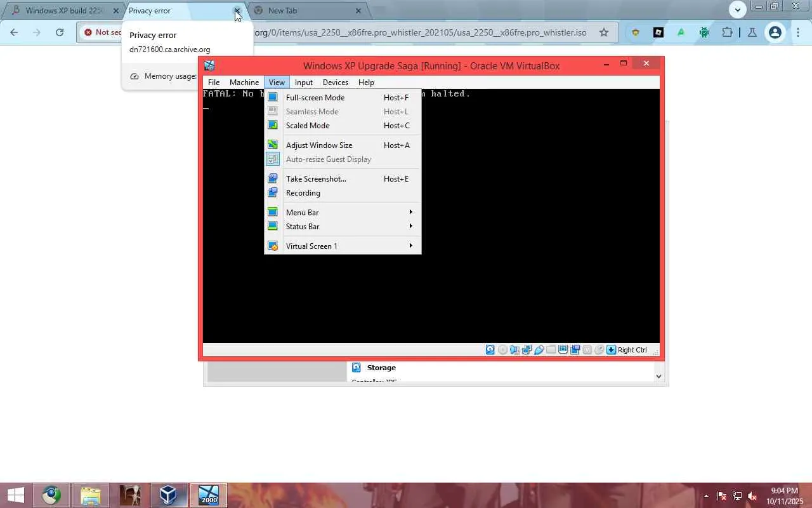Open the File menu in VirtualBox
This screenshot has height=508, width=812.
pyautogui.click(x=214, y=82)
